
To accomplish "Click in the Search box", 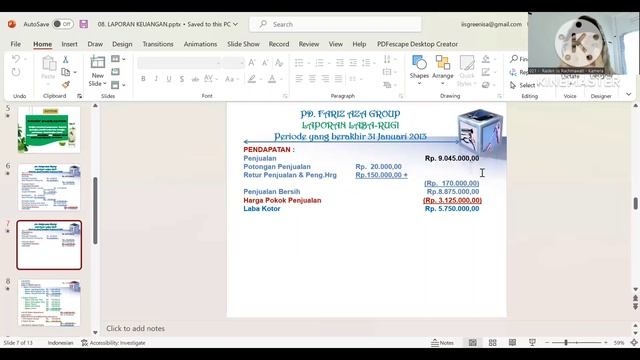I will point(336,24).
